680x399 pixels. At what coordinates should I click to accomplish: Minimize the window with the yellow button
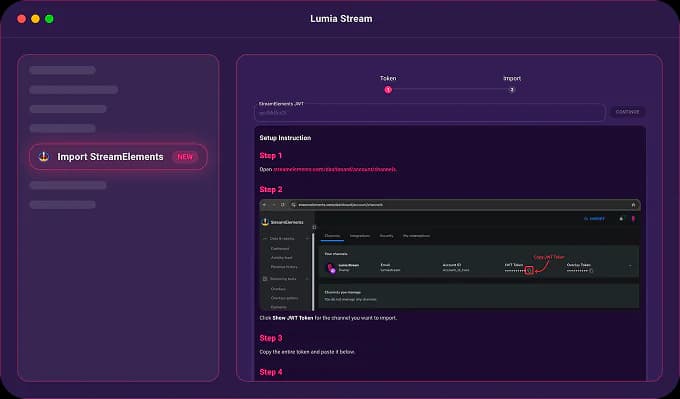click(36, 19)
